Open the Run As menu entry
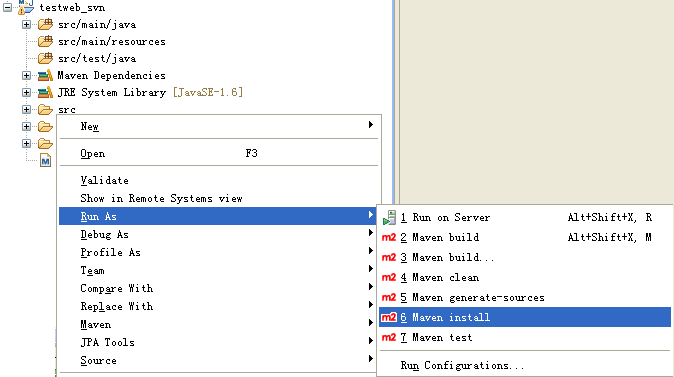674x377 pixels. coord(219,216)
